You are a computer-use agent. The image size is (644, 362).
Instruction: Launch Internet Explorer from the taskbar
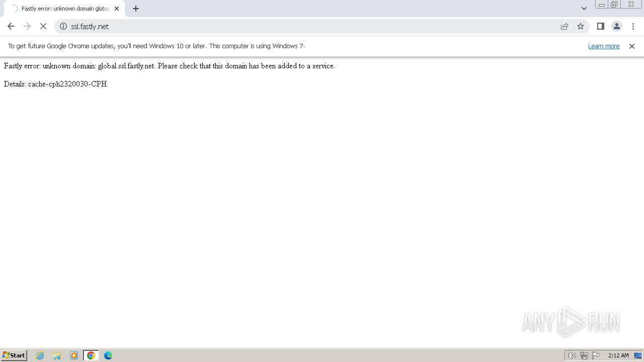[x=40, y=355]
